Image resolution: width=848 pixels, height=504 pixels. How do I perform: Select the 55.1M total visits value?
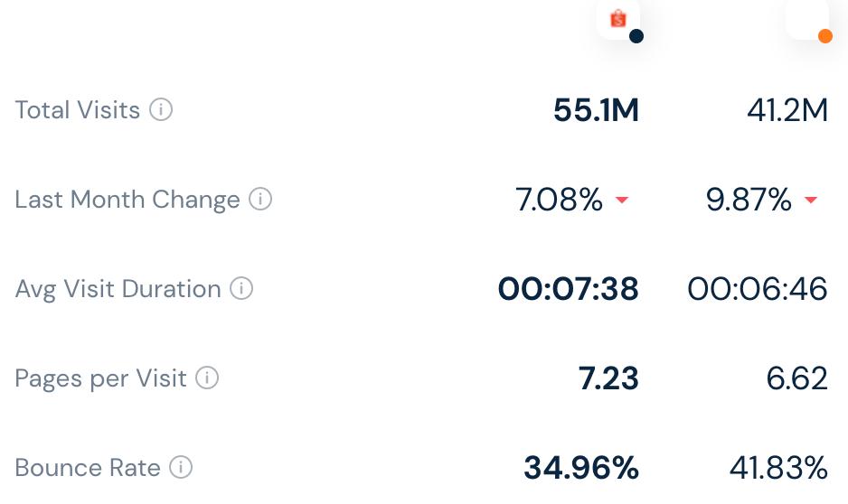pyautogui.click(x=596, y=110)
